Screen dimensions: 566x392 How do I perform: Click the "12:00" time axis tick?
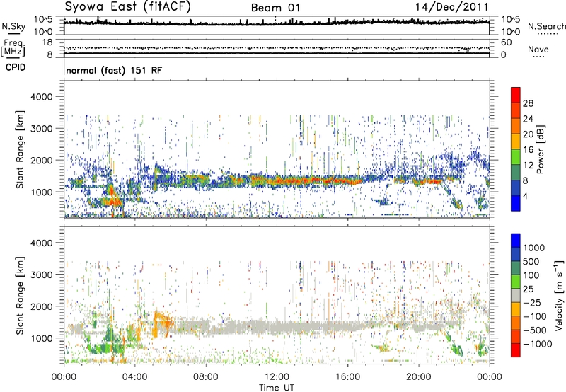pos(277,377)
